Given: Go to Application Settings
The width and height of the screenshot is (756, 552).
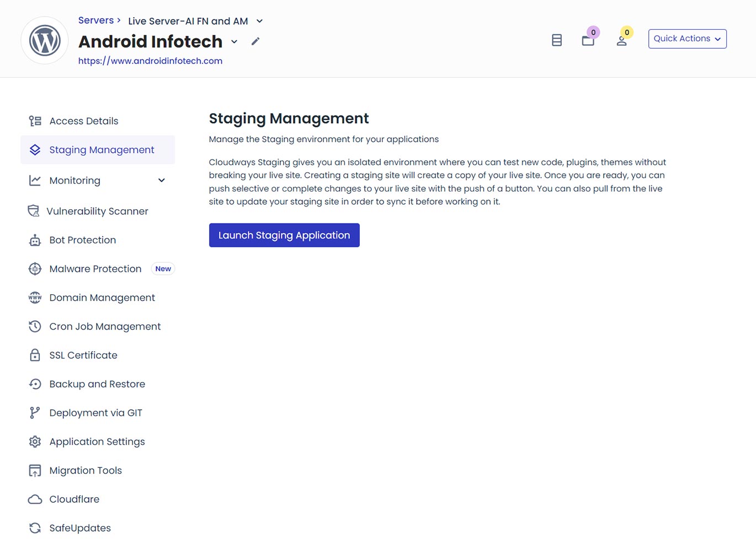Looking at the screenshot, I should [98, 442].
